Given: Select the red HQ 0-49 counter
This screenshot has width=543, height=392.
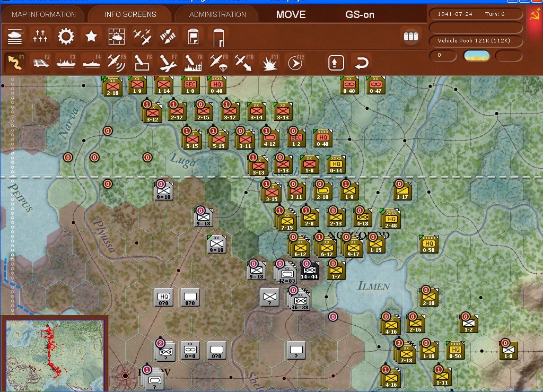Looking at the screenshot, I should [x=216, y=85].
